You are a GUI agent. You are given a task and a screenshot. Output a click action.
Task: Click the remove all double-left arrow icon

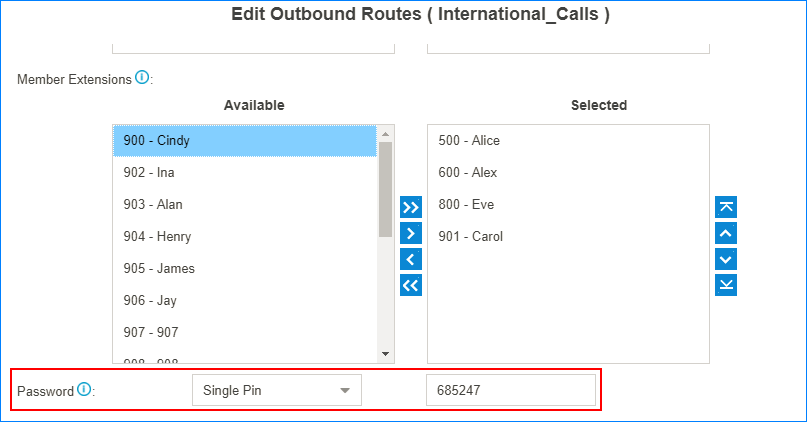[410, 286]
